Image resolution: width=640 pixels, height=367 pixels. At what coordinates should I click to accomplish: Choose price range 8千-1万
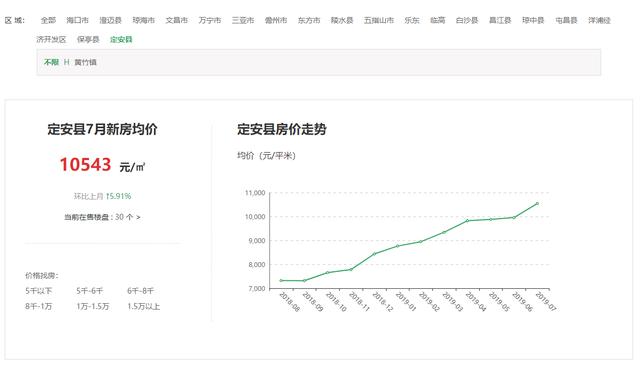pos(39,306)
